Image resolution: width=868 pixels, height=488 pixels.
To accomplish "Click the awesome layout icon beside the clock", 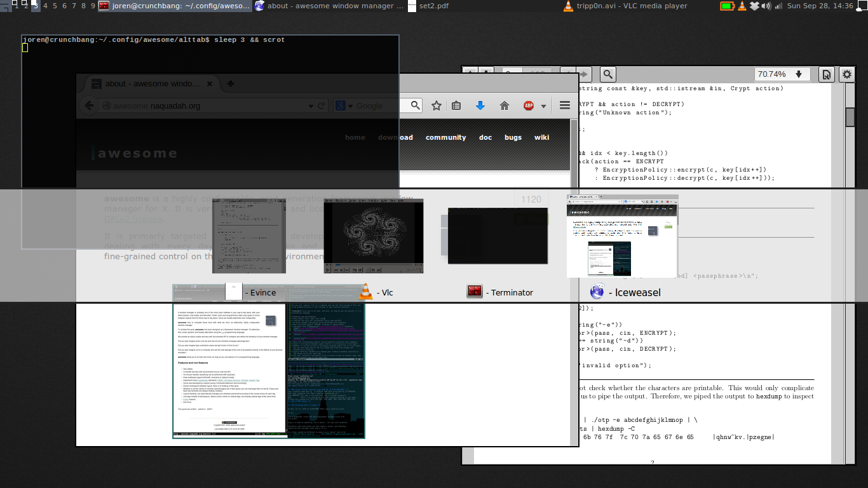I will (x=861, y=6).
